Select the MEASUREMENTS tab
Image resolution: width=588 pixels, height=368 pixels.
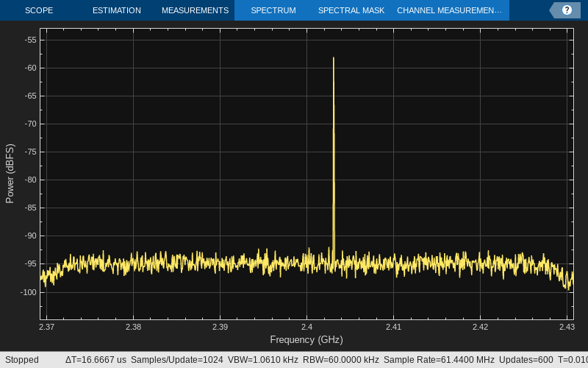[195, 10]
